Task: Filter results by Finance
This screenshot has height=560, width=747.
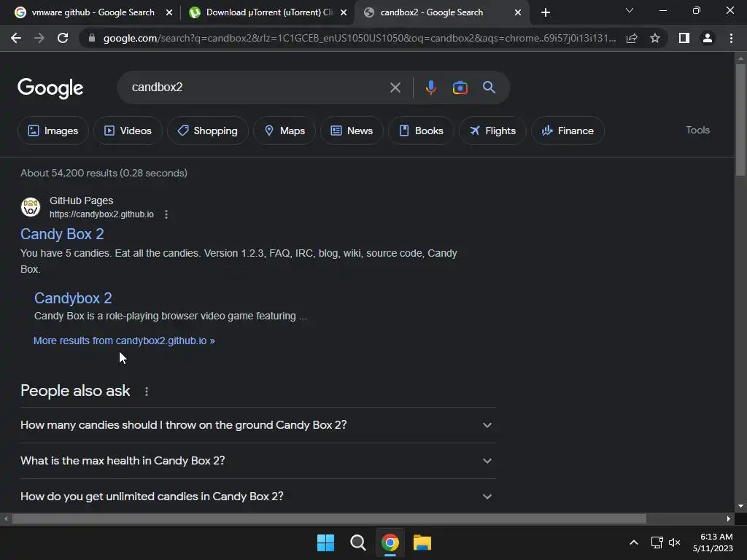Action: 568,131
